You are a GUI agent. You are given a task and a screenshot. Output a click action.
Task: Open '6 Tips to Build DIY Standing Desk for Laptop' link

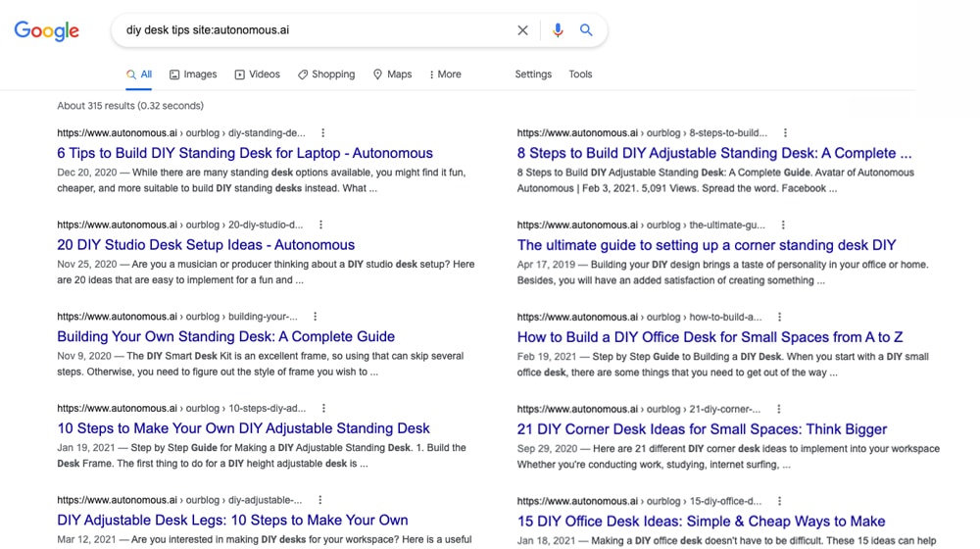tap(245, 153)
